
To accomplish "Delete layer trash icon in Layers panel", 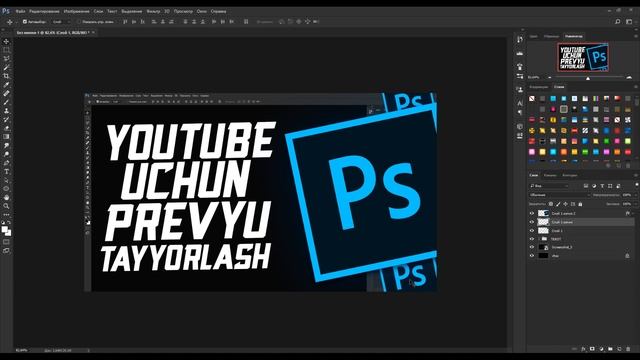I will click(628, 349).
